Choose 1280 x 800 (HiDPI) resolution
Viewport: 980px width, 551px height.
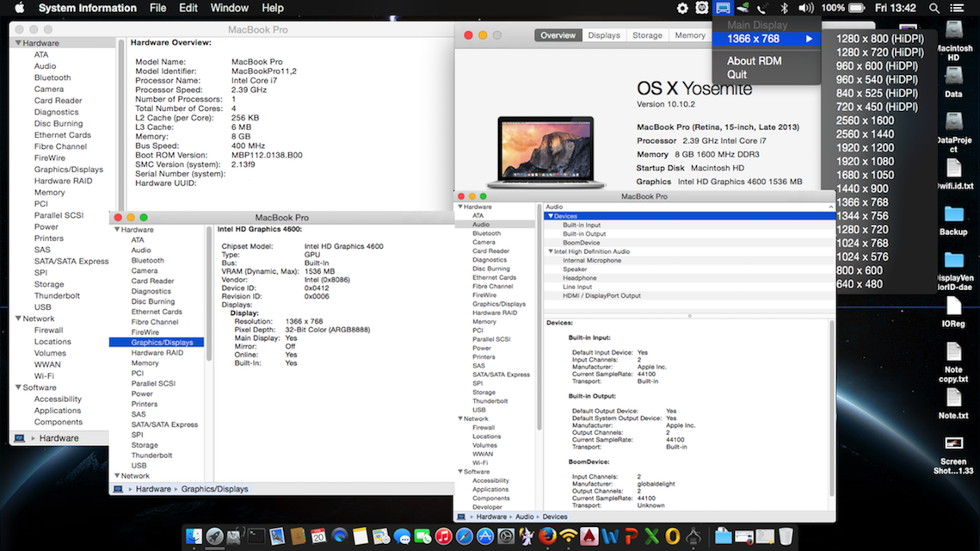point(879,39)
